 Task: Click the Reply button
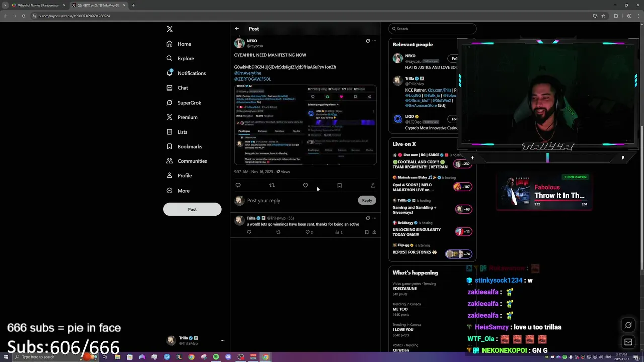tap(367, 200)
